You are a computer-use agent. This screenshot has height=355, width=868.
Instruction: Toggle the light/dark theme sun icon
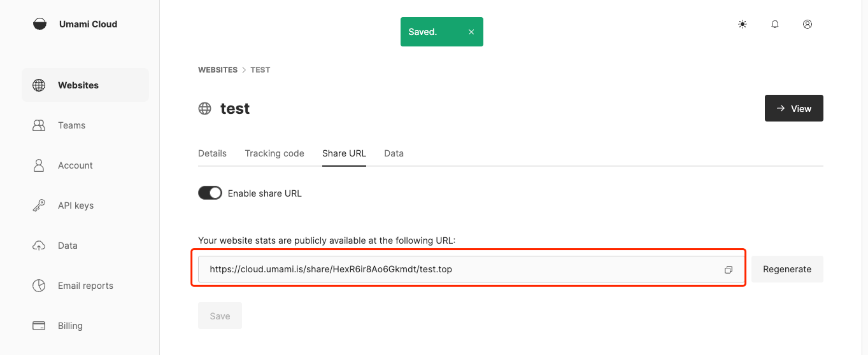pos(742,24)
